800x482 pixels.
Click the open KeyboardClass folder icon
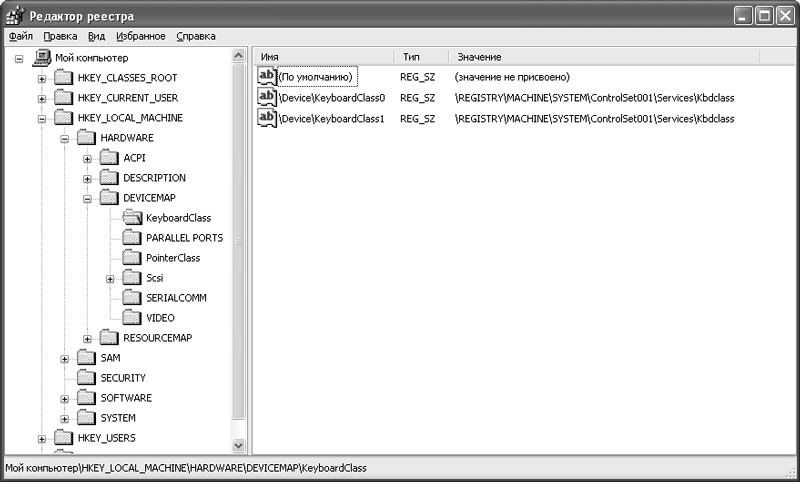(x=132, y=217)
